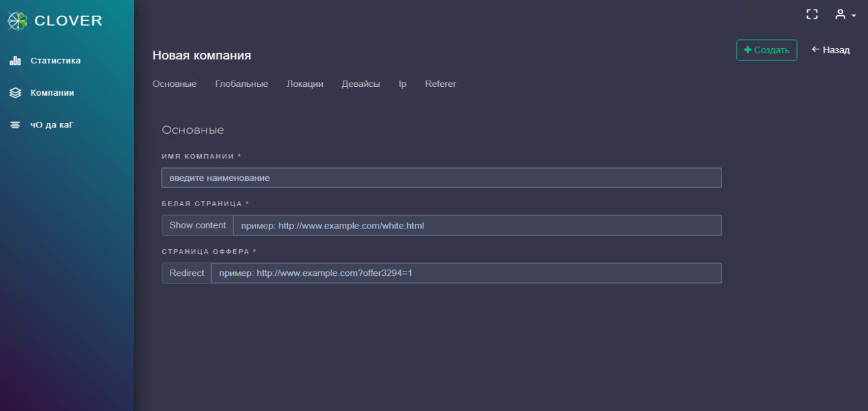Toggle fullscreen mode icon
The image size is (868, 411).
(812, 15)
